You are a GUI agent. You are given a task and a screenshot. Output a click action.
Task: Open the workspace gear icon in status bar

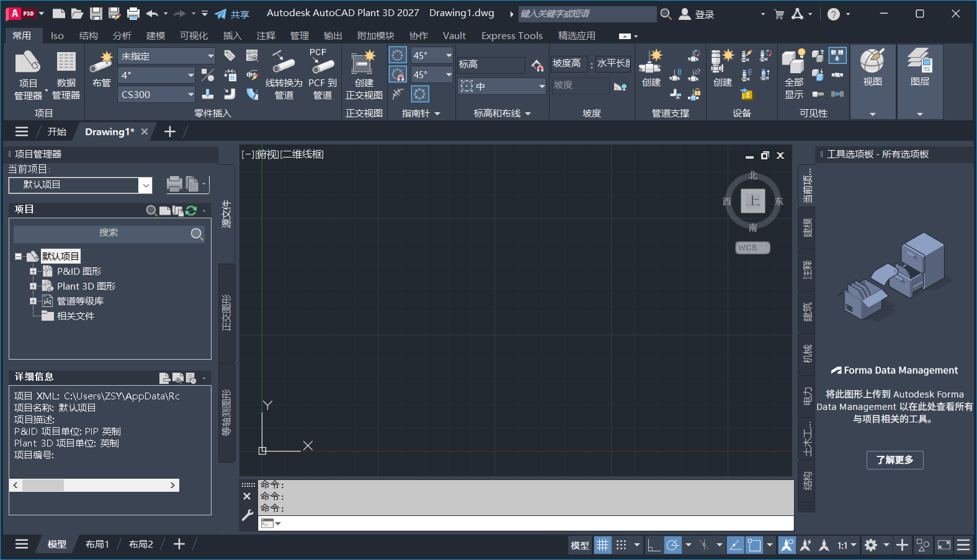click(871, 545)
